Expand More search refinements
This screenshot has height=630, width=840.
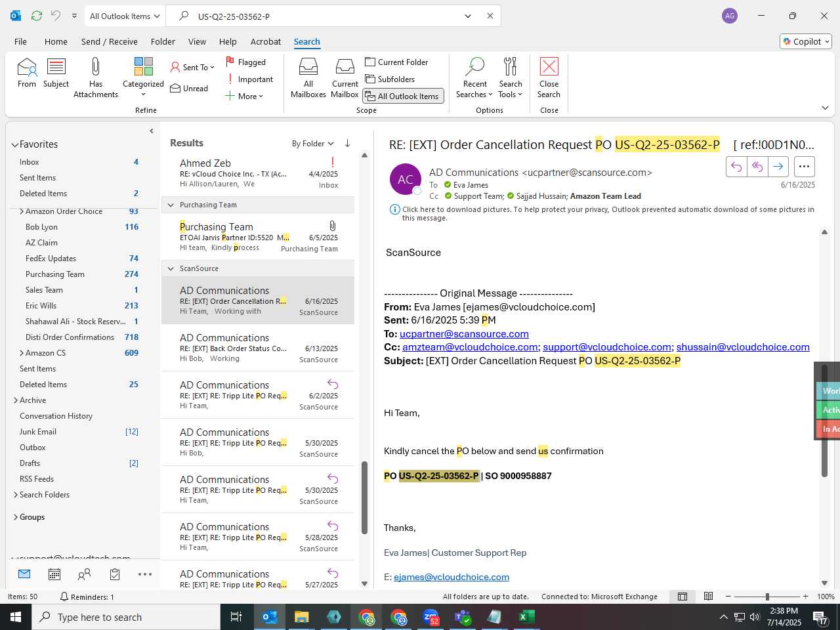(x=244, y=96)
